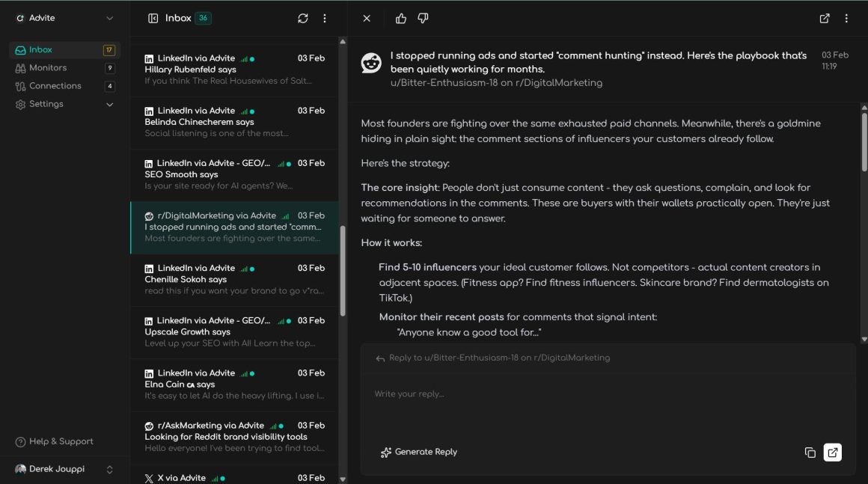
Task: Open the inbox three-dot options menu
Action: click(x=325, y=18)
